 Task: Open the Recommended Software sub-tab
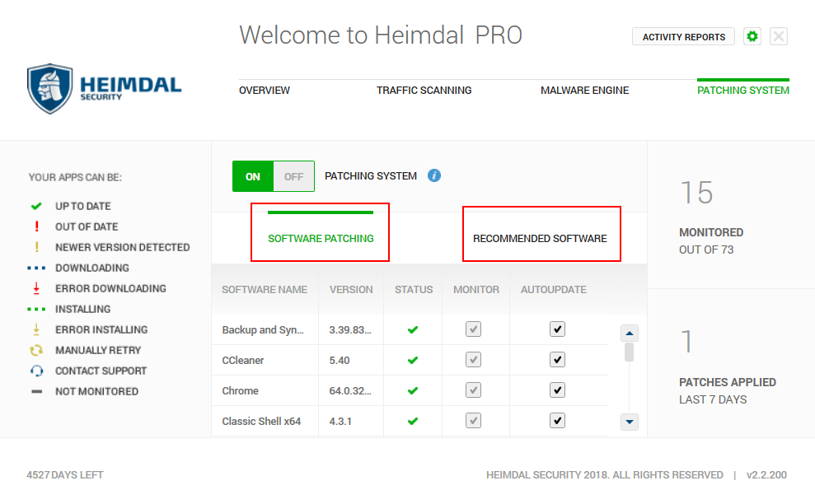[x=540, y=239]
